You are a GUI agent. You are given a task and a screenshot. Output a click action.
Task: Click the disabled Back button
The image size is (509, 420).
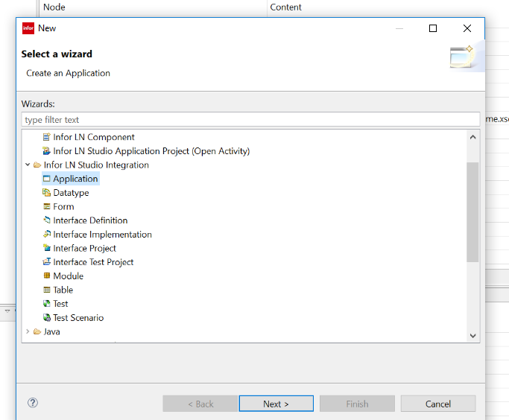pyautogui.click(x=200, y=404)
